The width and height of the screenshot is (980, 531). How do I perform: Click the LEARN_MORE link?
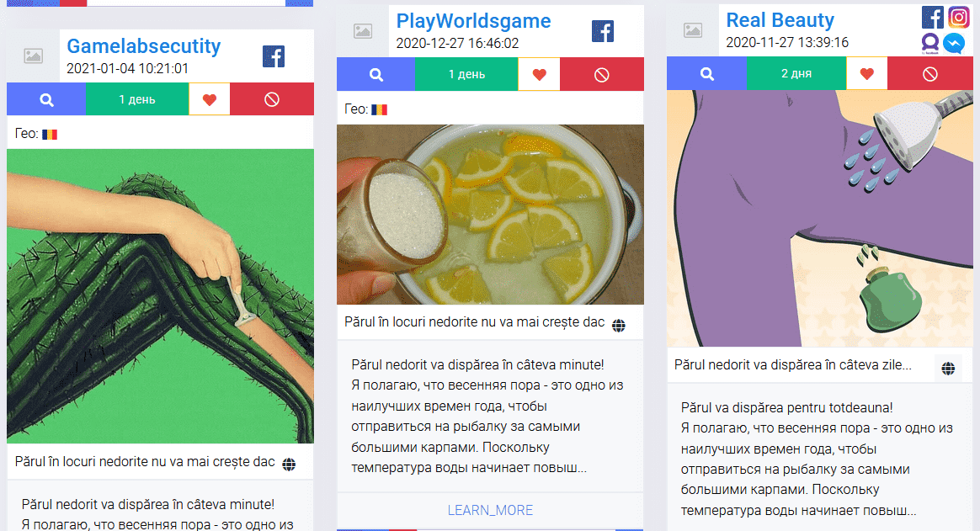click(490, 511)
